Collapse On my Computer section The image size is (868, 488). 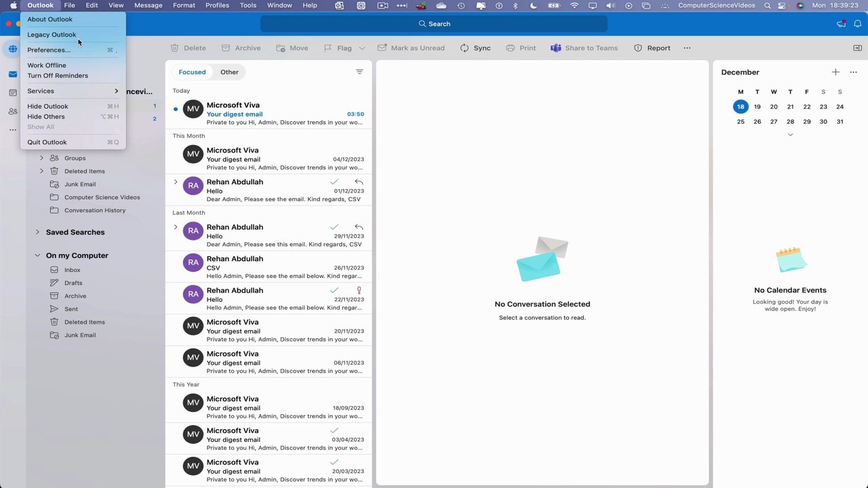click(37, 256)
